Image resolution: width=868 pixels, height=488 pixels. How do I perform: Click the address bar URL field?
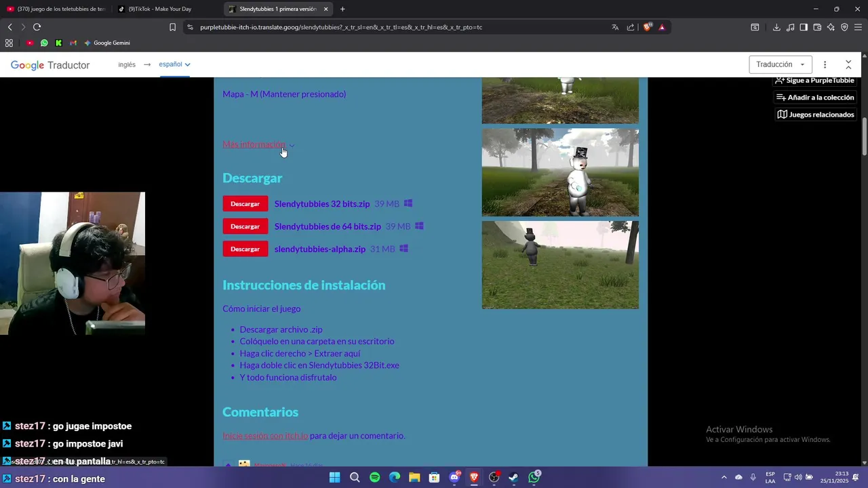pos(400,27)
